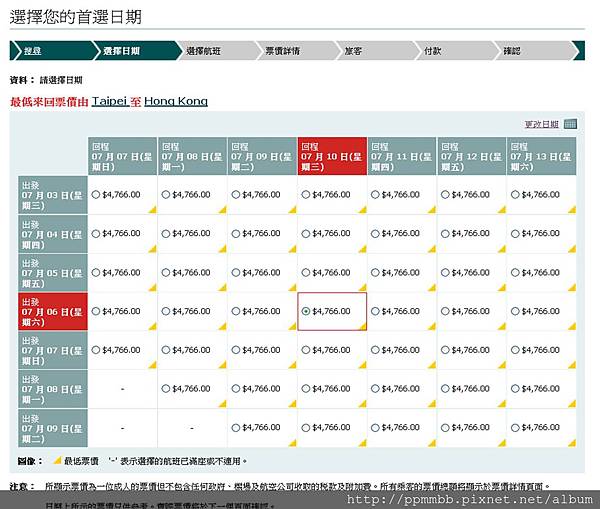This screenshot has height=509, width=600.
Task: Click departure row header 07月04日
Action: point(53,234)
